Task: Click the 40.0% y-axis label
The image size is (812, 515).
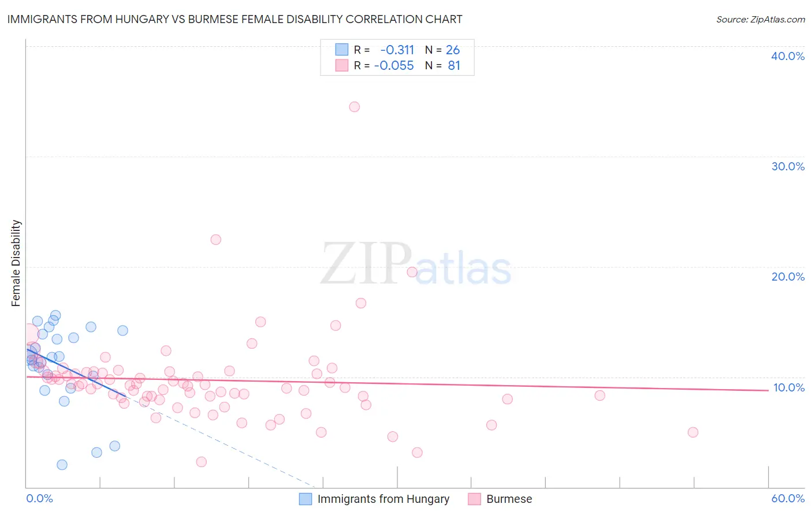Action: [x=788, y=56]
